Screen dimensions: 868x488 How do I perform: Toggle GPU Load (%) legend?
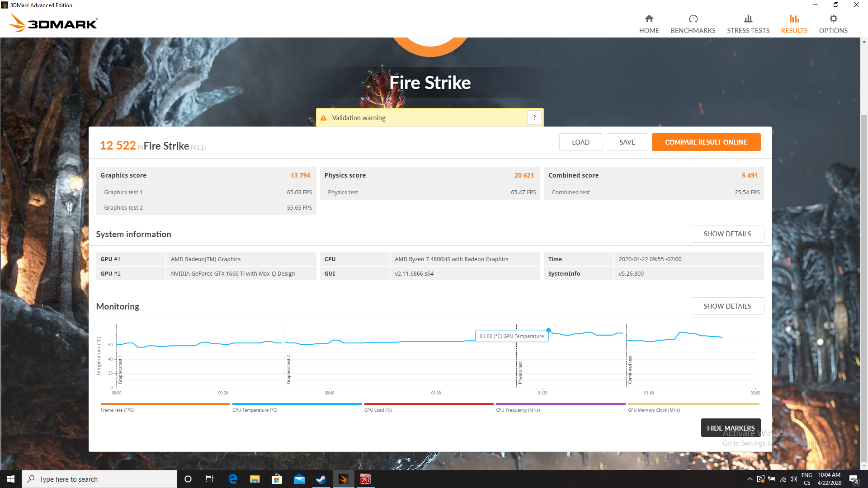click(429, 407)
